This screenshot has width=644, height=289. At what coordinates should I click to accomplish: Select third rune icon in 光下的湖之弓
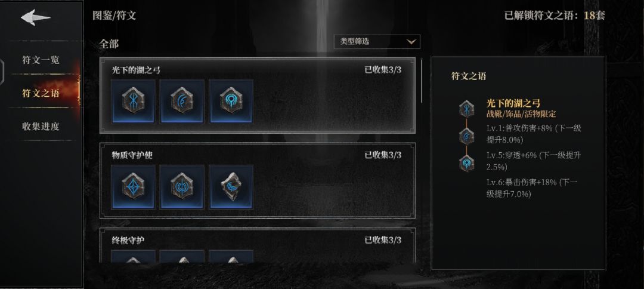[x=231, y=101]
